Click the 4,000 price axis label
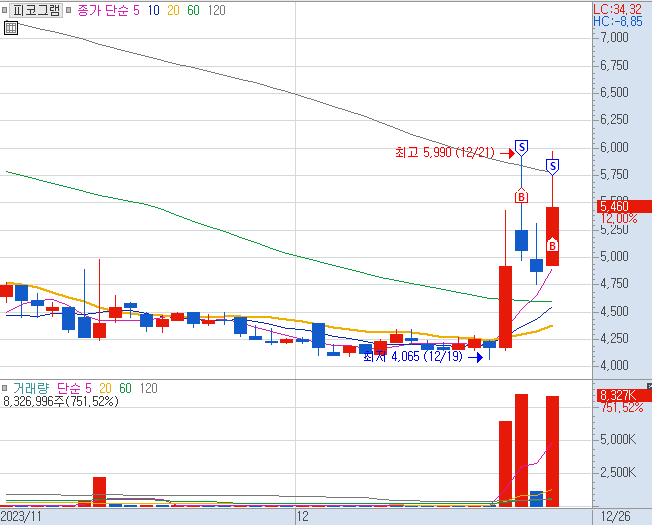 [614, 365]
